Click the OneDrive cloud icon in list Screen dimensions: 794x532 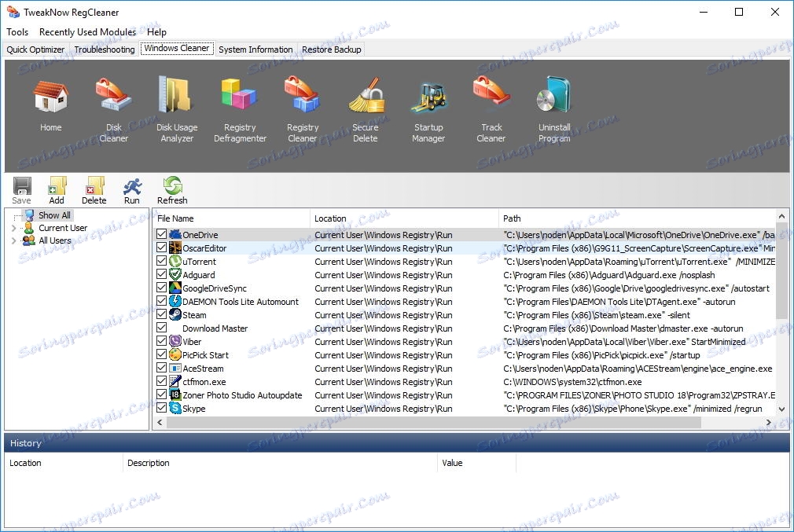pyautogui.click(x=175, y=234)
